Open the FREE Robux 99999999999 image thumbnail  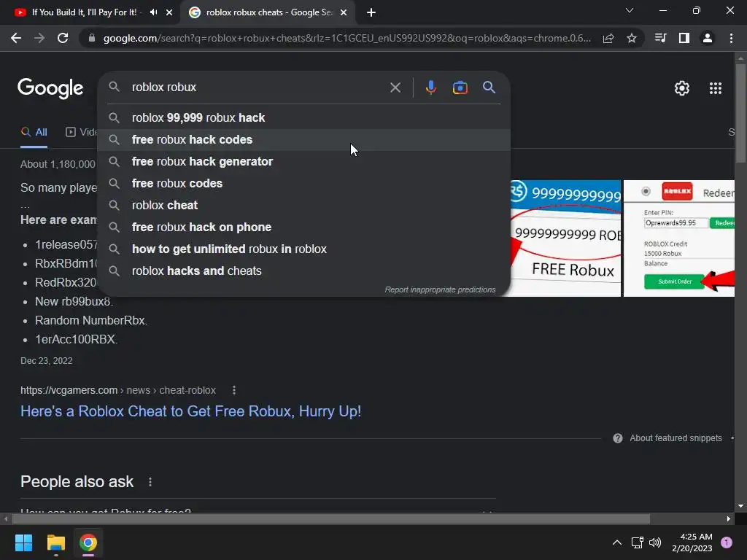pyautogui.click(x=565, y=238)
